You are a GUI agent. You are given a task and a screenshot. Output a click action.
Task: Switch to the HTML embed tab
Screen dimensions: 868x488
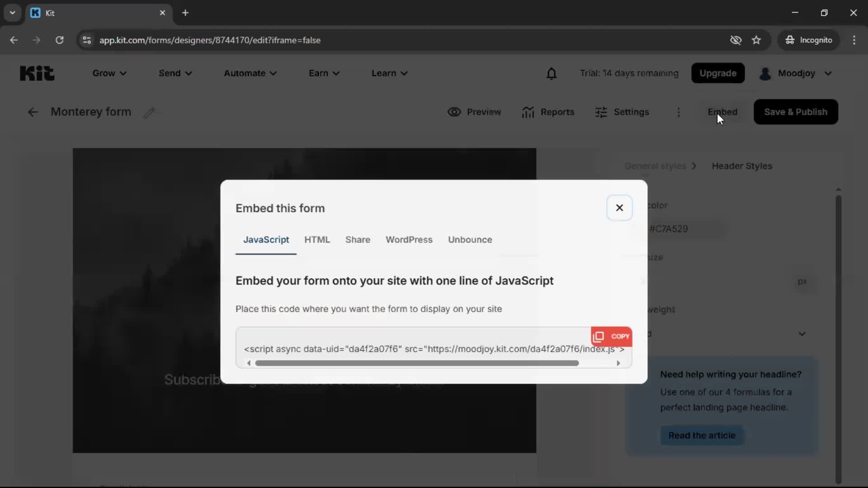317,239
